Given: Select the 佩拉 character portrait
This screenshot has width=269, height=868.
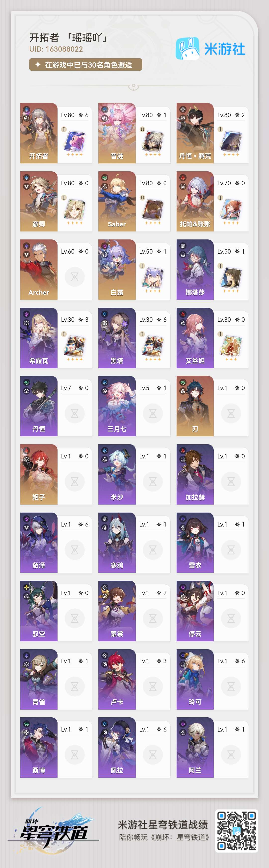Looking at the screenshot, I should (x=117, y=747).
